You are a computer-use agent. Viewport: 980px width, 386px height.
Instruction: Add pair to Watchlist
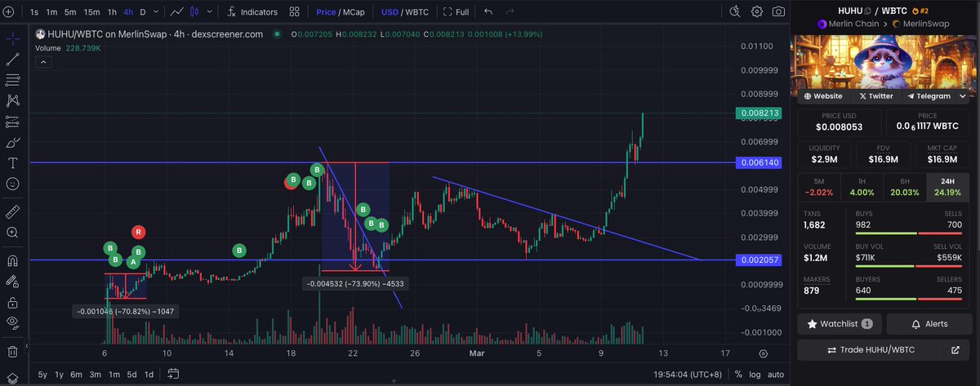(x=840, y=324)
